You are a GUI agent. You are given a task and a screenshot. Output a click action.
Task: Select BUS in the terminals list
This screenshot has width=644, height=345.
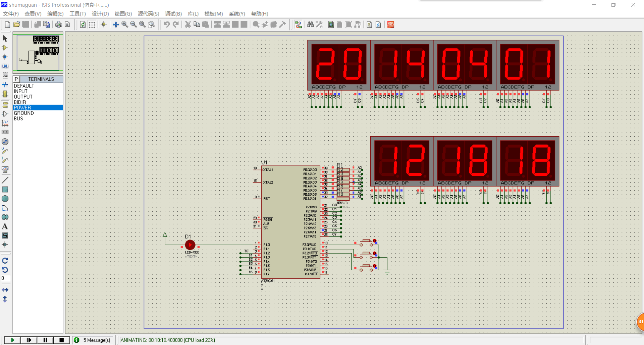(x=38, y=119)
